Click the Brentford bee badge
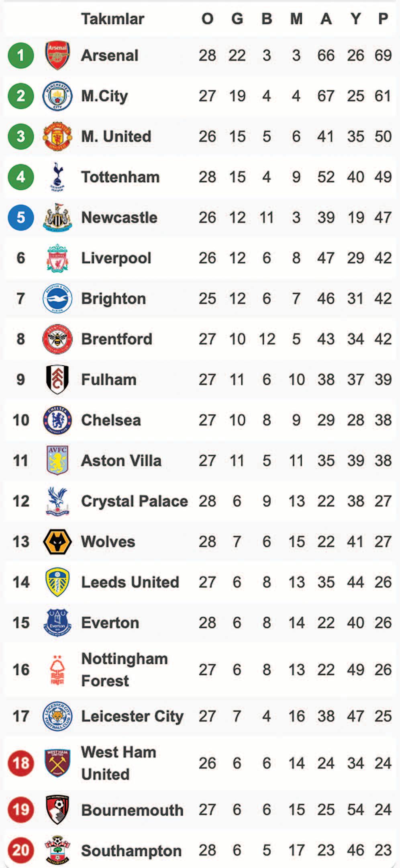 (57, 339)
